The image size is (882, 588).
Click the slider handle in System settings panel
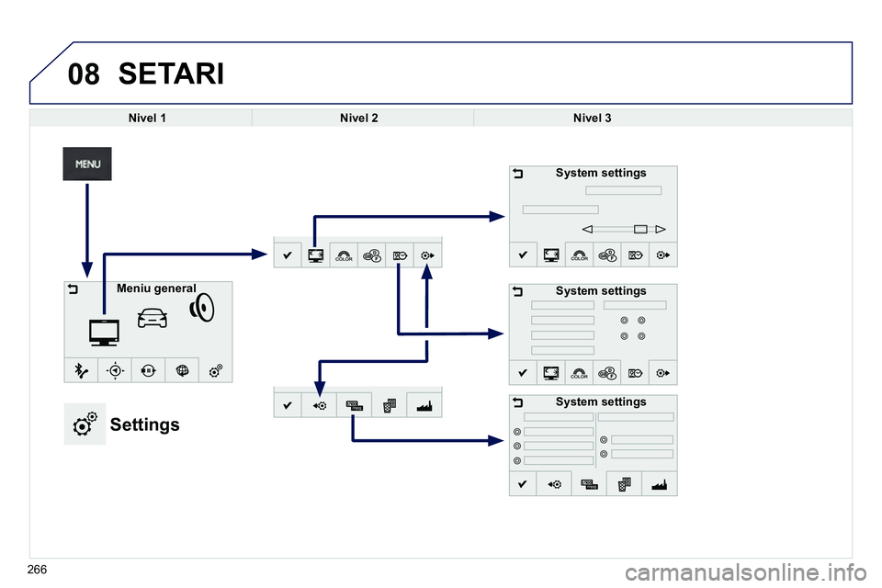click(640, 229)
